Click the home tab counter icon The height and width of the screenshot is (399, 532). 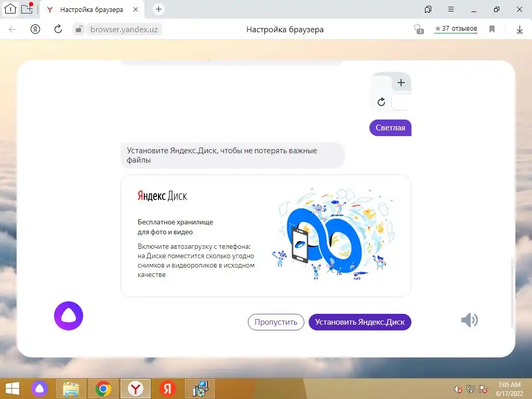click(10, 9)
